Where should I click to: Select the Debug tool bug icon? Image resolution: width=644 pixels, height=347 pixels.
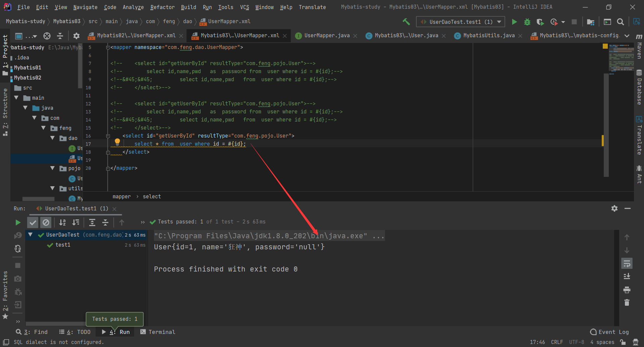tap(527, 21)
